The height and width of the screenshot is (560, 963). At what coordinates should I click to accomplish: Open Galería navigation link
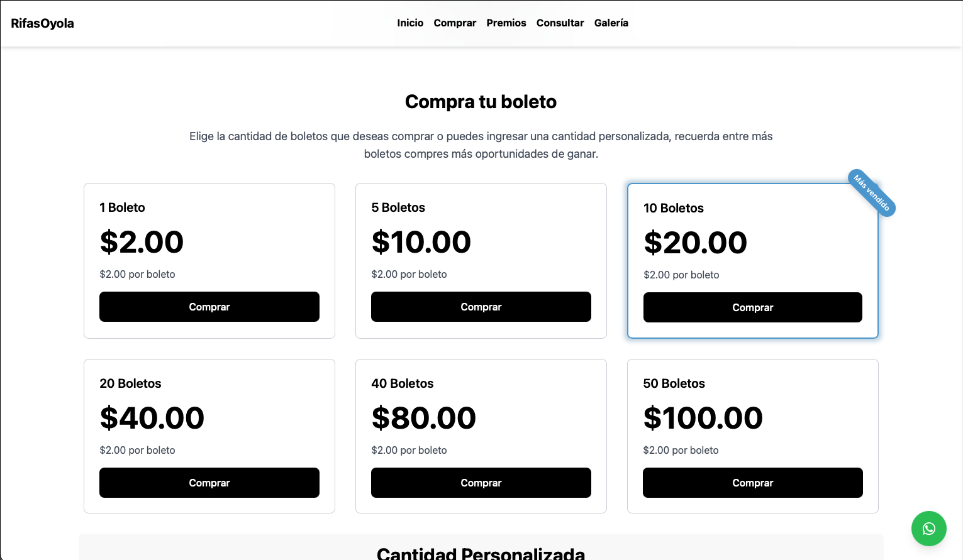click(x=611, y=23)
